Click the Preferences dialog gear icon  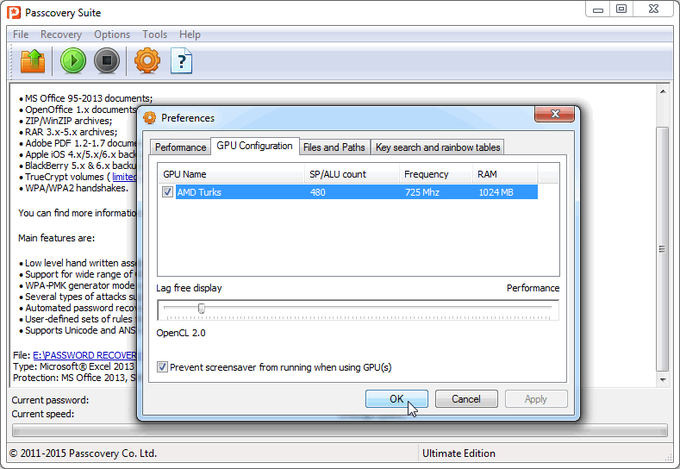coord(150,118)
